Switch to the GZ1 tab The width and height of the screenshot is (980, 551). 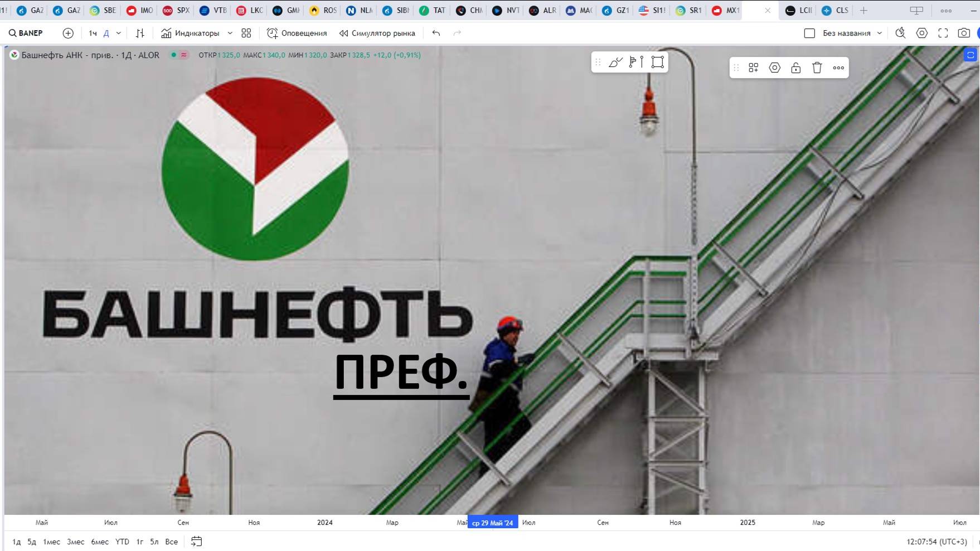pos(616,10)
